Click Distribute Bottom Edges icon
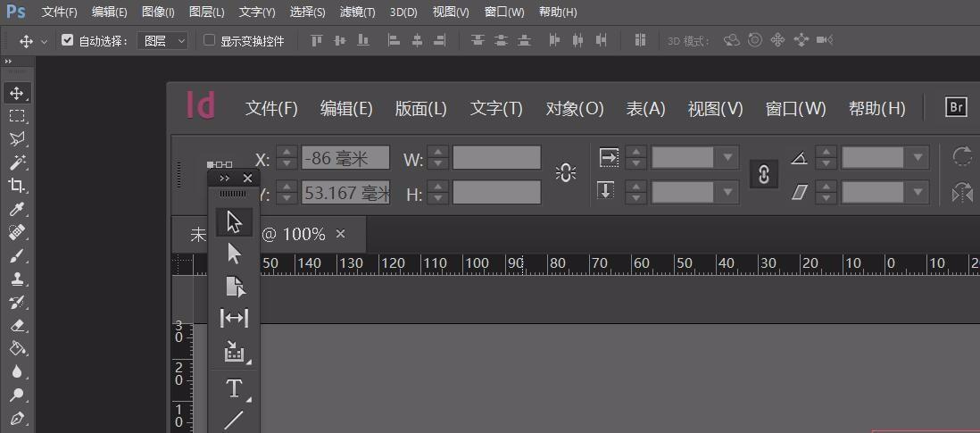 pyautogui.click(x=525, y=40)
